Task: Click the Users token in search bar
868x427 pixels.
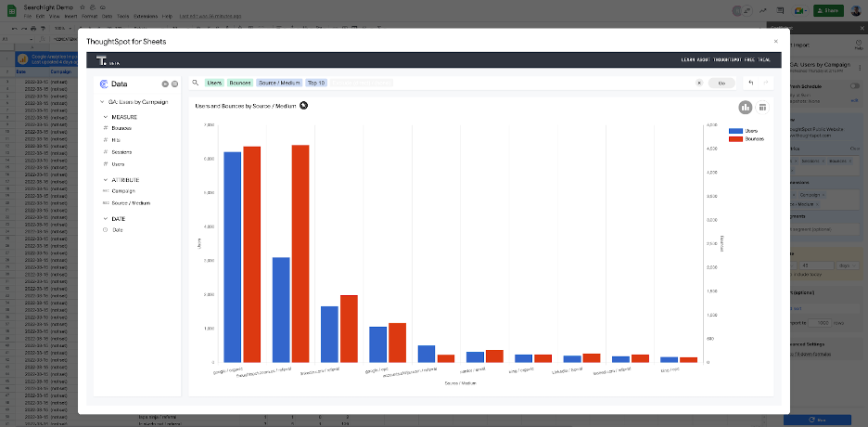Action: pos(214,83)
